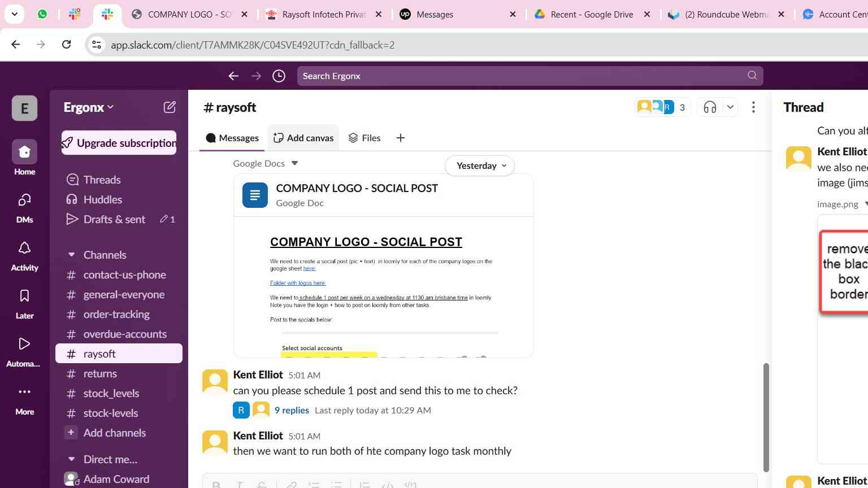Open huddle options dropdown arrow

(x=730, y=107)
